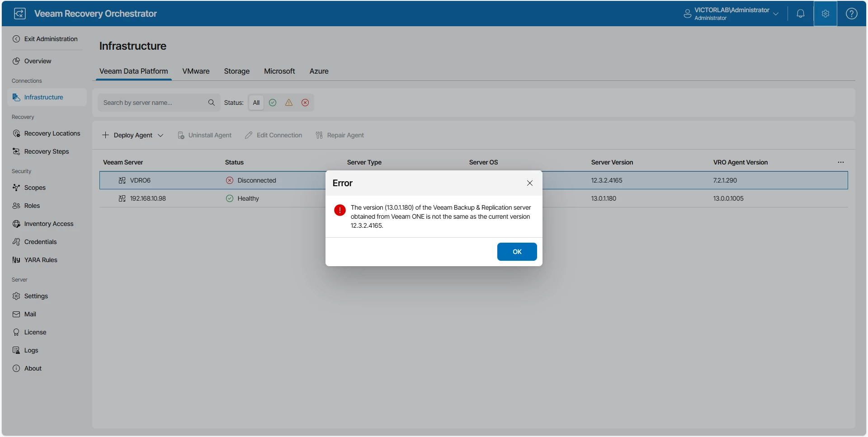Sort by the Status column header
868x437 pixels.
point(234,162)
